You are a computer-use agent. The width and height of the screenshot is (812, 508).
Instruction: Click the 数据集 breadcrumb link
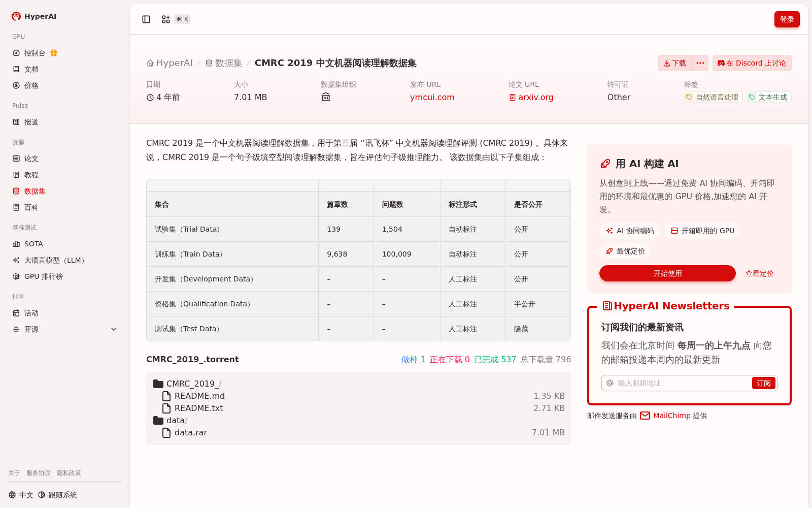tap(224, 63)
